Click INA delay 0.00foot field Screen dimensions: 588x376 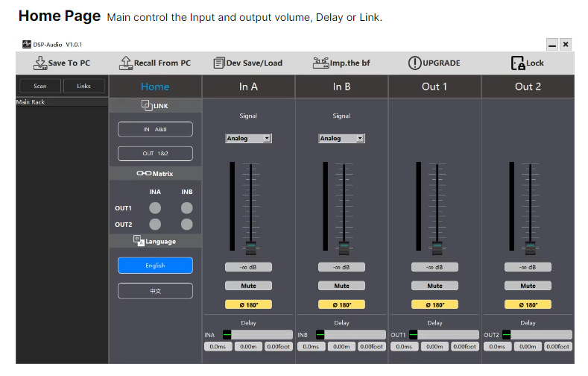[x=278, y=346]
